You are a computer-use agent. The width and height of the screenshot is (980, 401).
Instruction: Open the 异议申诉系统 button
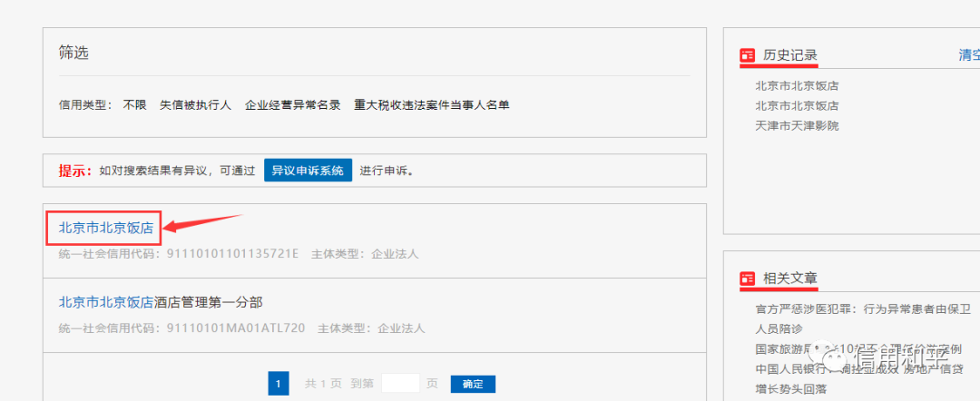point(308,171)
